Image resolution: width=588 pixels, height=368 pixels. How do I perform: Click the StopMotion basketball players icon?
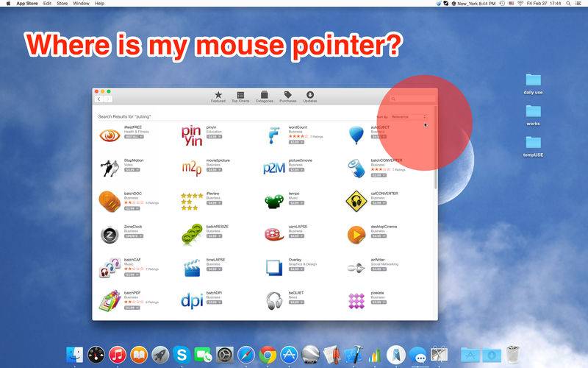110,169
